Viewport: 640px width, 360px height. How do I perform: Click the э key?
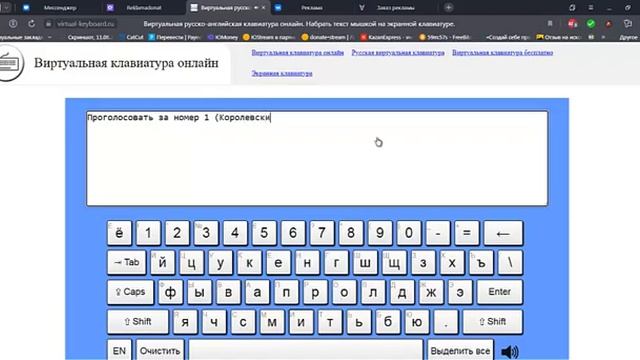click(x=460, y=292)
